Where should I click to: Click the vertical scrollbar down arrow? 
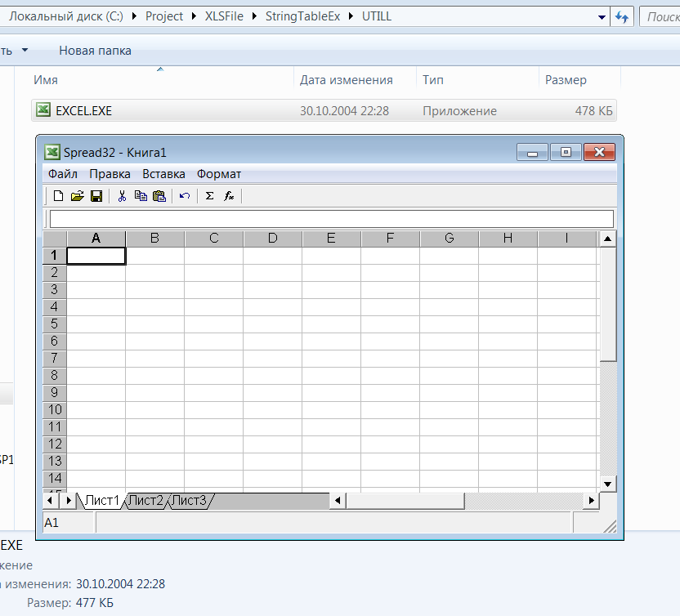pyautogui.click(x=607, y=484)
